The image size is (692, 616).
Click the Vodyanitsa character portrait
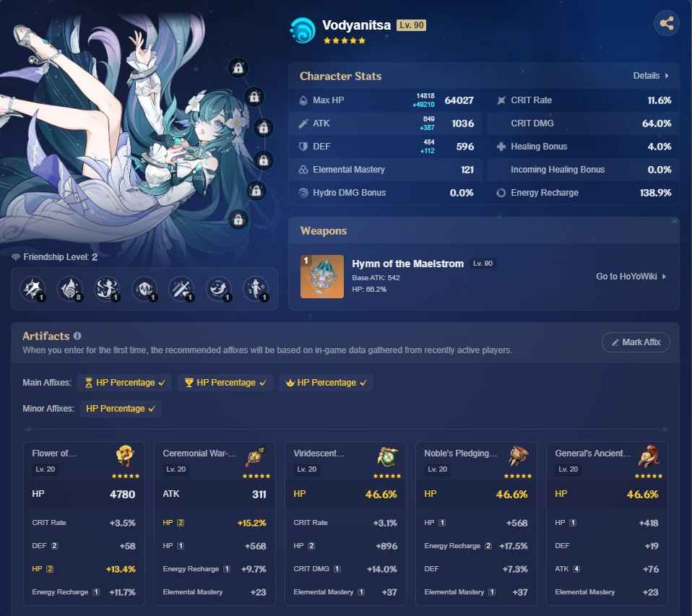tap(132, 132)
